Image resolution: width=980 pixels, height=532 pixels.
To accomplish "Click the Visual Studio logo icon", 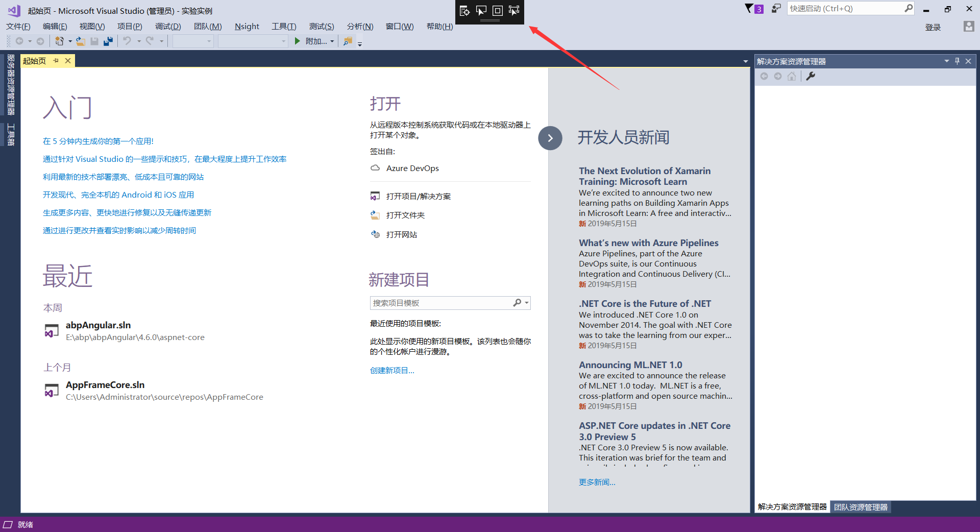I will [14, 10].
